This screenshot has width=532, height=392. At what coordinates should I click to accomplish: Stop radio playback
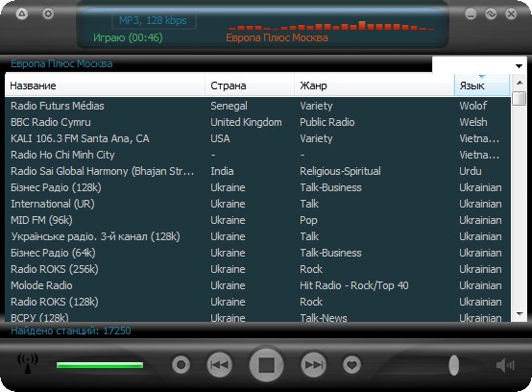(x=266, y=365)
